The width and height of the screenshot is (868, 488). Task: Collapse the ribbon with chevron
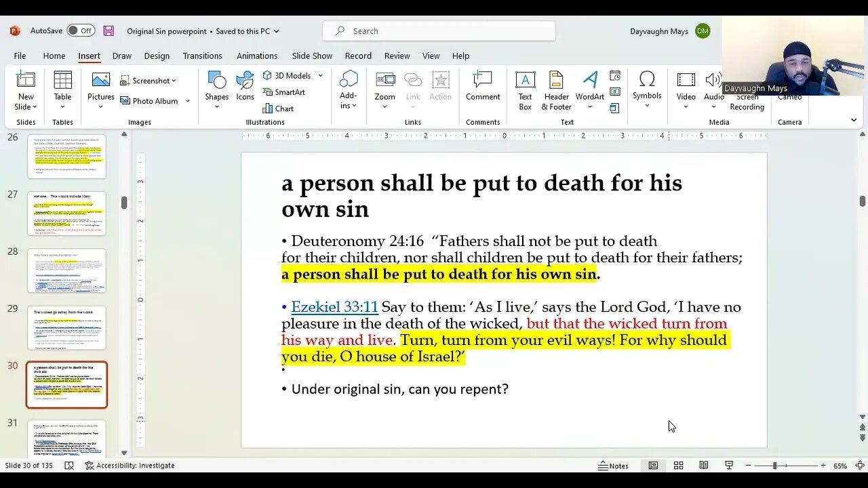(854, 120)
